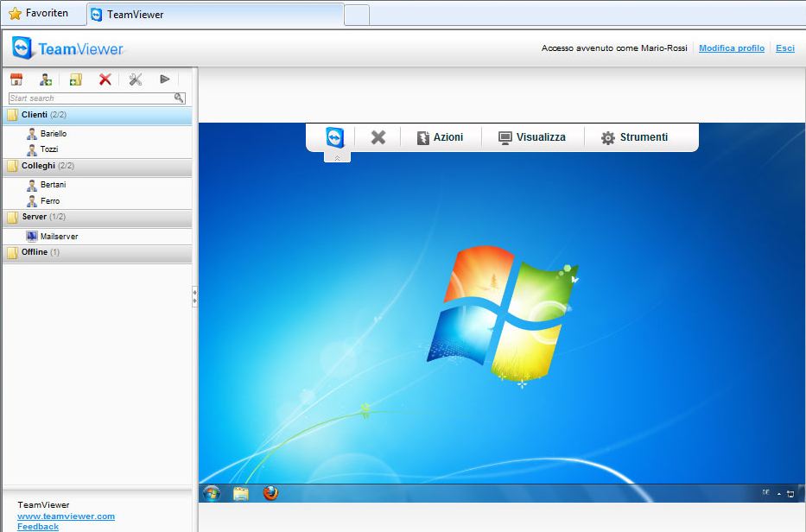Click the connect play arrow icon
The height and width of the screenshot is (532, 806).
click(164, 79)
